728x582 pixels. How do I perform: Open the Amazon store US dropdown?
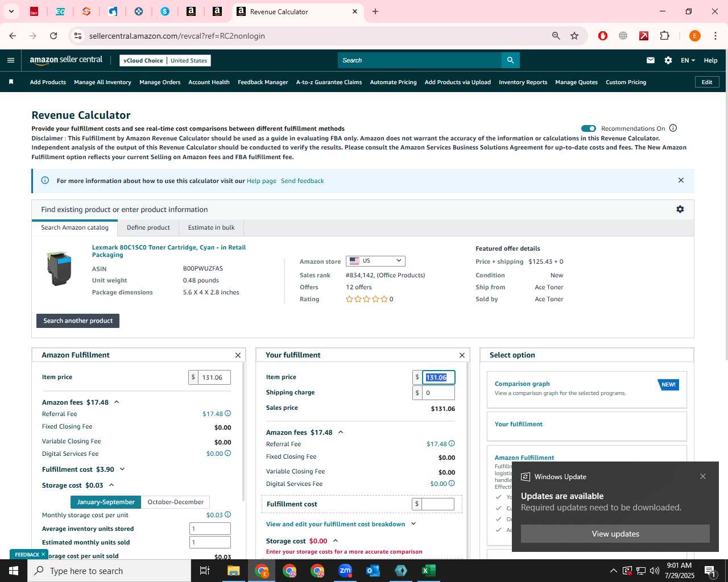(375, 261)
